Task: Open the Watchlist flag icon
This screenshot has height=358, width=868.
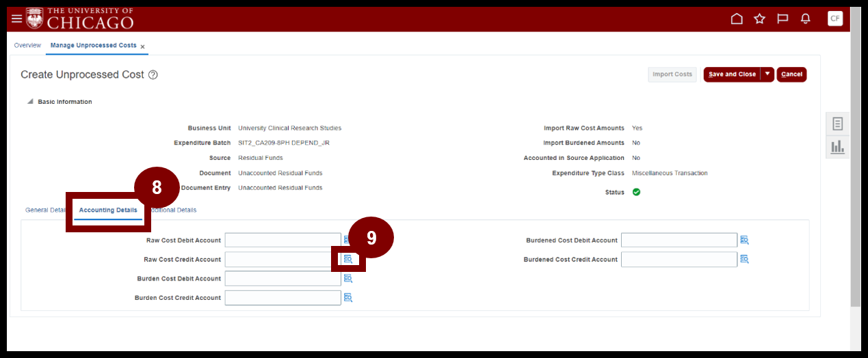Action: pos(782,18)
